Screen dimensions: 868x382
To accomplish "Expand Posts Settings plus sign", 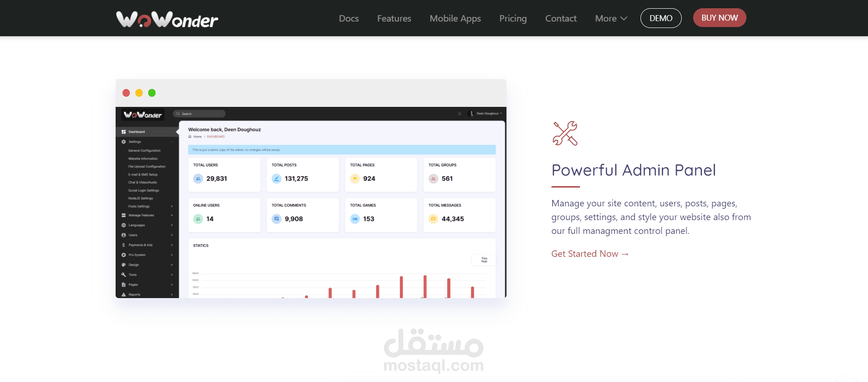I will [172, 206].
